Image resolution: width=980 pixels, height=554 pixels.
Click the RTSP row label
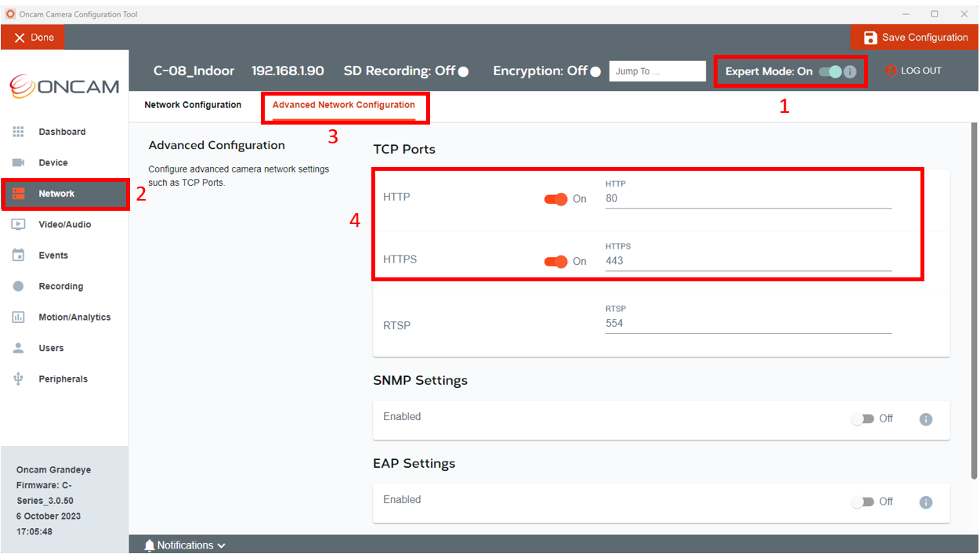pos(397,325)
